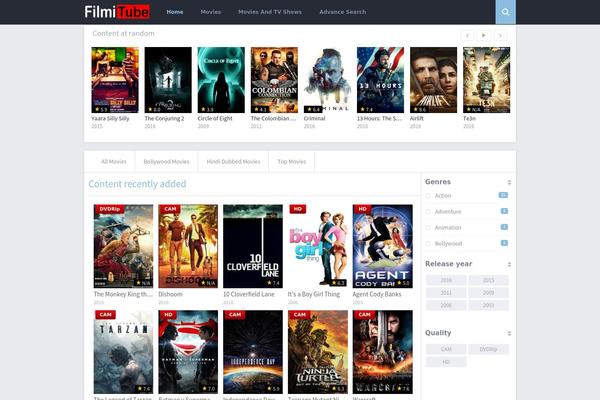Click the star rating on 10 Cloverfield Lane
This screenshot has width=600, height=400.
point(274,283)
